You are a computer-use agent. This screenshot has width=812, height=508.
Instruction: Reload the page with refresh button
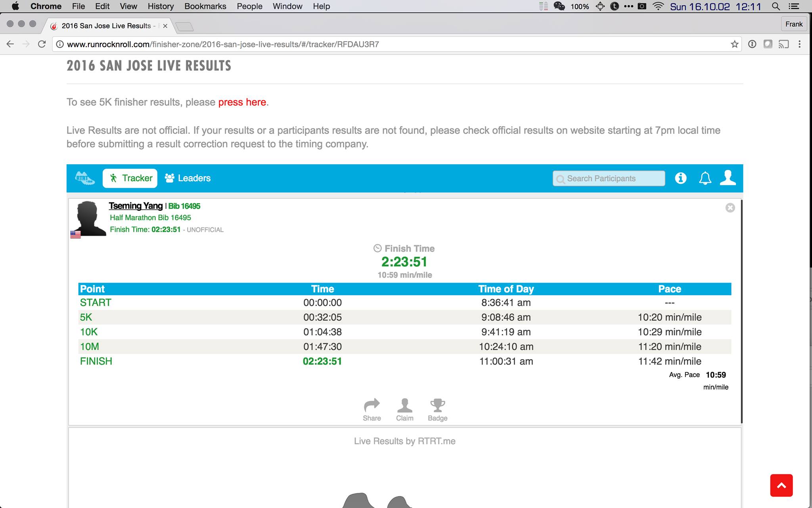click(x=42, y=44)
